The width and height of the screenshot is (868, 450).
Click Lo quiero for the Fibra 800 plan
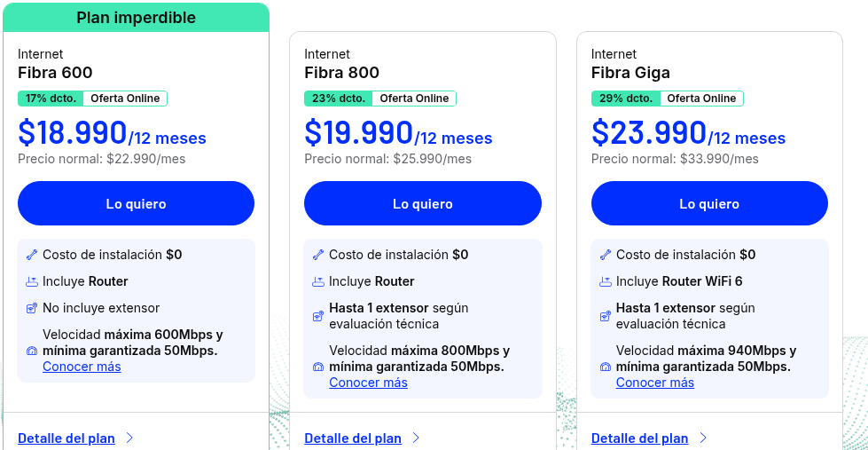pos(422,203)
